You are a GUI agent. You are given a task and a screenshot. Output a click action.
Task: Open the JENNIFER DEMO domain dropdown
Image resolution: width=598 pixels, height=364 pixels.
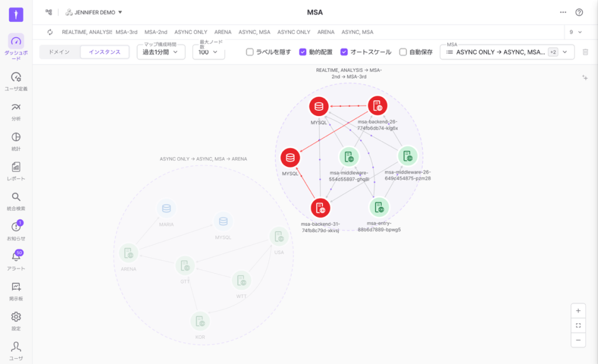95,12
